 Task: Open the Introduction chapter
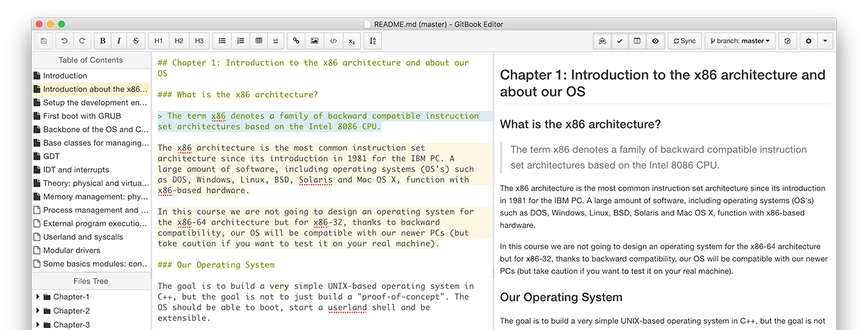coord(91,75)
